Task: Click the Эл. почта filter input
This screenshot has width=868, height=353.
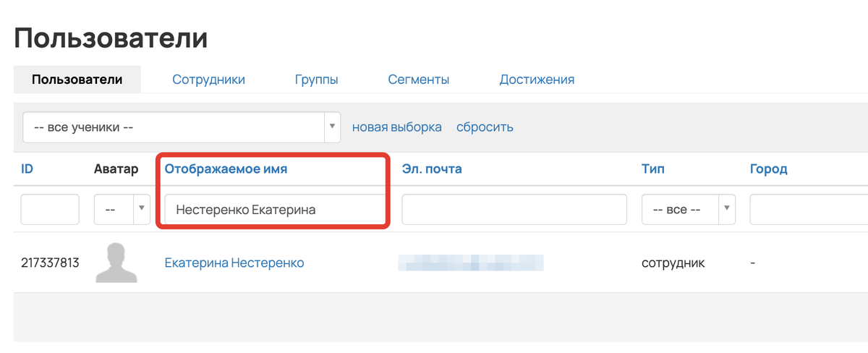Action: pyautogui.click(x=514, y=210)
